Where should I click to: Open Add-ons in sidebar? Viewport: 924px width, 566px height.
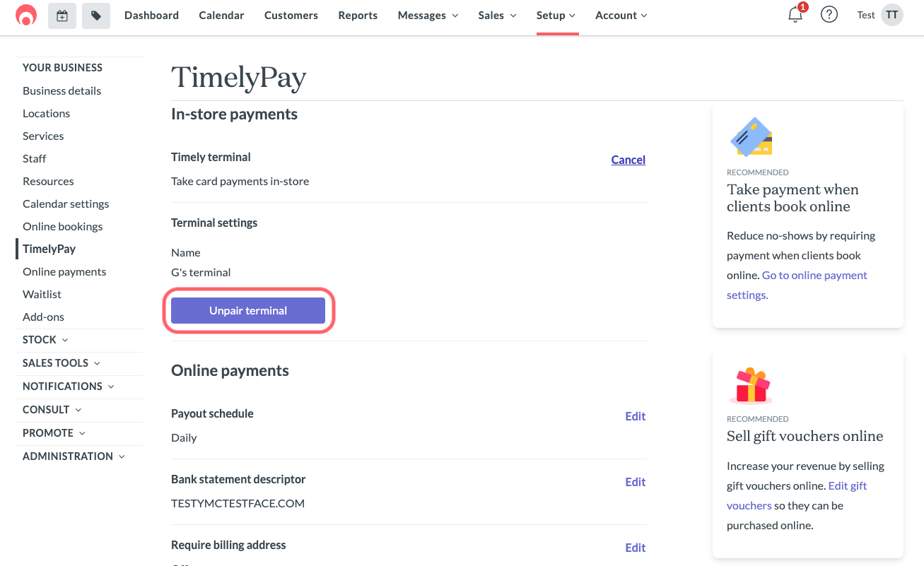click(x=43, y=317)
